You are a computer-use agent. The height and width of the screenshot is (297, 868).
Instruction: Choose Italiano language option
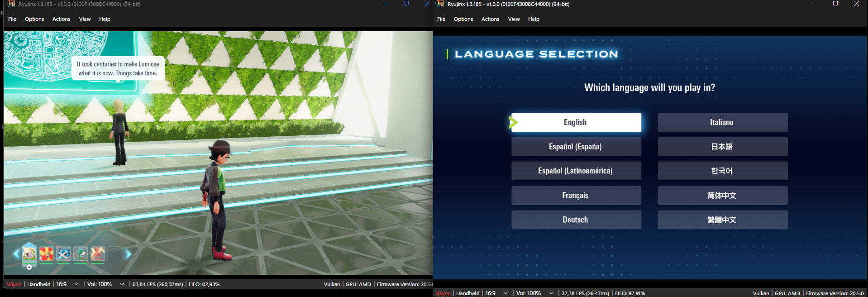coord(723,122)
